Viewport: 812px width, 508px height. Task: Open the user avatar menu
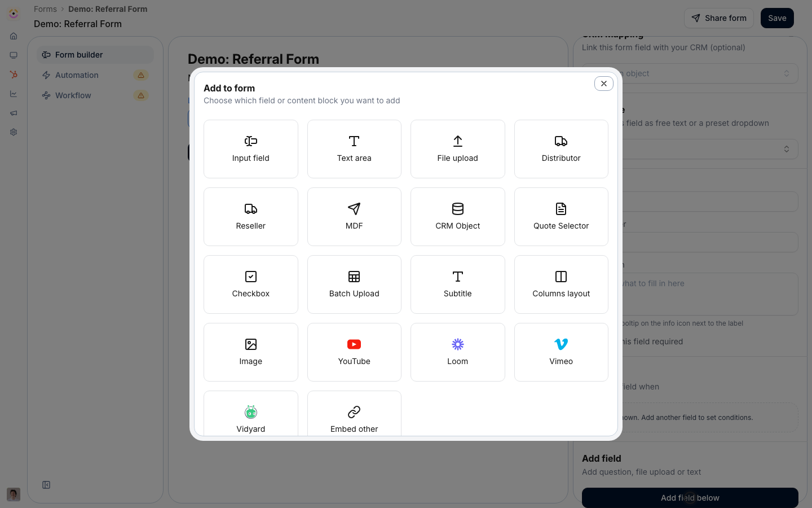point(14,494)
